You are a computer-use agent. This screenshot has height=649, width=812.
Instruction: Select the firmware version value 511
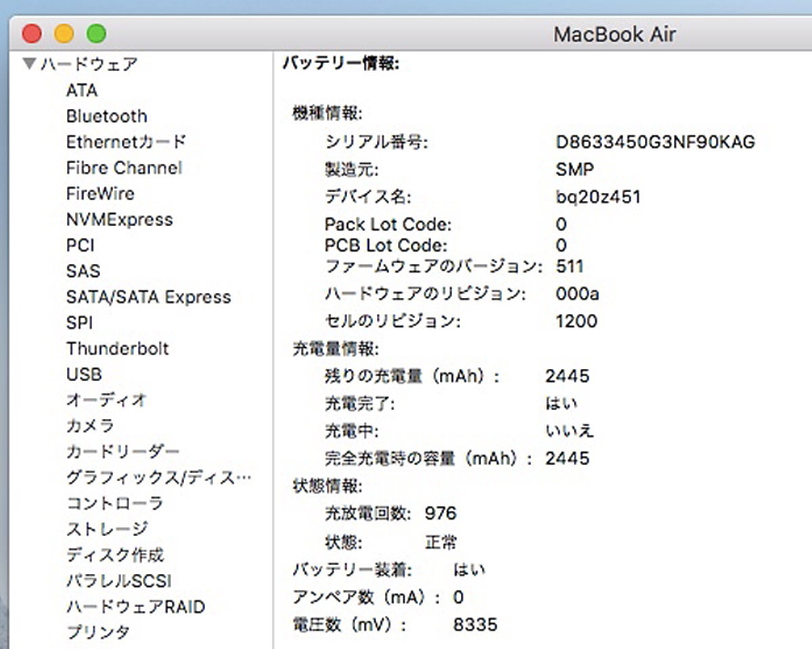pyautogui.click(x=569, y=266)
